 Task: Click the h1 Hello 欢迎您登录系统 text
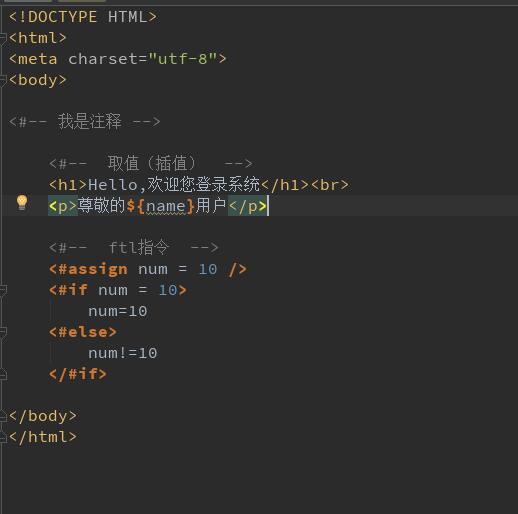point(174,185)
